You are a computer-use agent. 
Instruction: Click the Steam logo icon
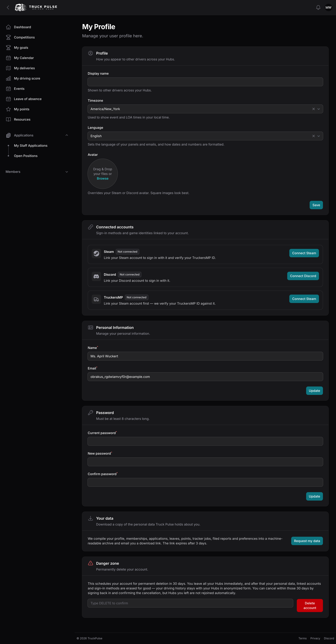(x=96, y=254)
